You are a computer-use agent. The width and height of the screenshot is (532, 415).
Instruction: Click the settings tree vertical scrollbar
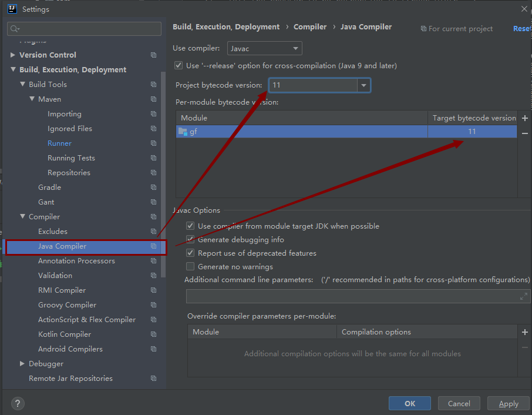coord(163,175)
